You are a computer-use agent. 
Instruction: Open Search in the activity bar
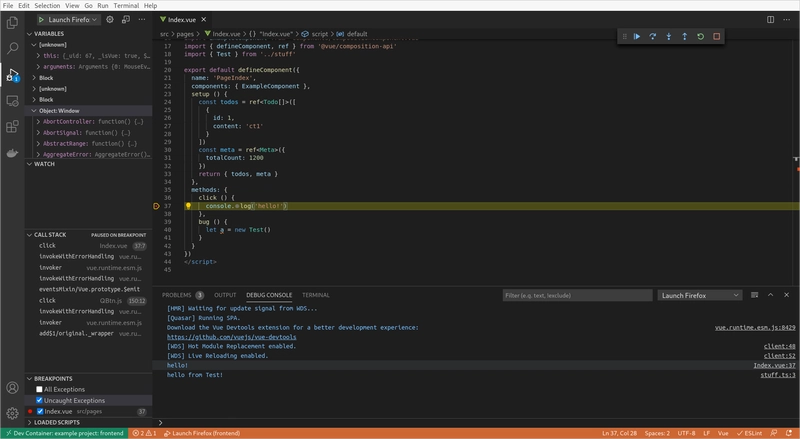click(x=12, y=47)
